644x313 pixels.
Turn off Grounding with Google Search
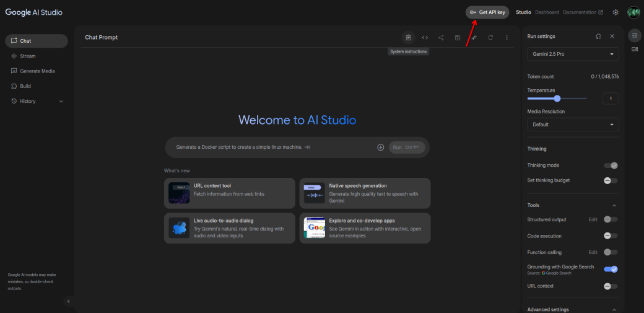pyautogui.click(x=611, y=270)
